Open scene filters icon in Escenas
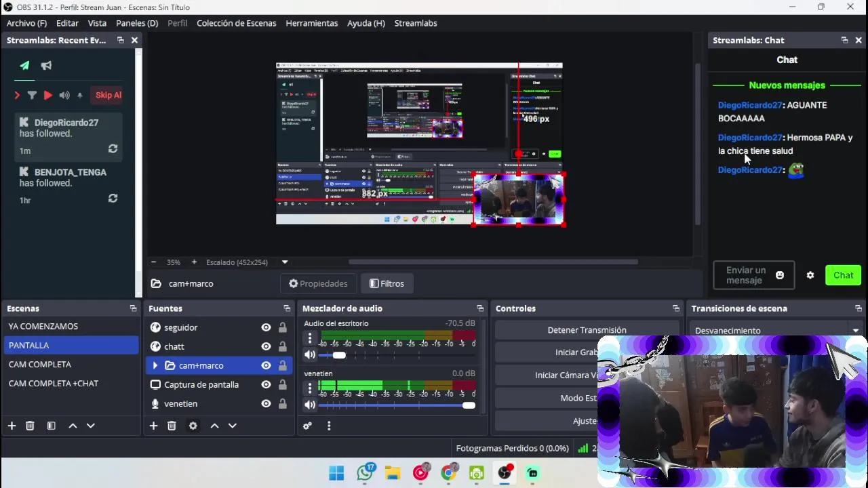 tap(51, 426)
